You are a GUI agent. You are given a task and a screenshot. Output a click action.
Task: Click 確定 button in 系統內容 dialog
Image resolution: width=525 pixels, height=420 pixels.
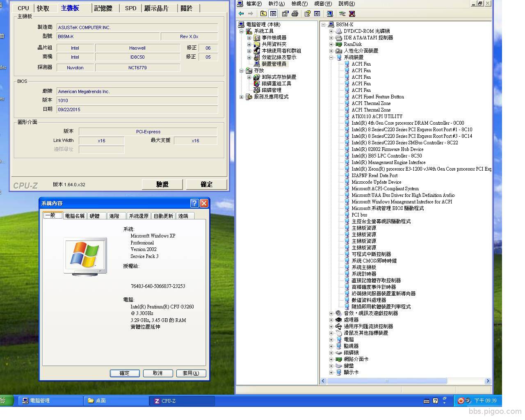coord(125,373)
